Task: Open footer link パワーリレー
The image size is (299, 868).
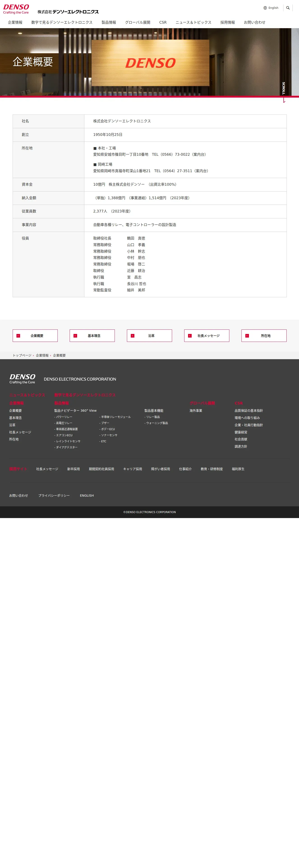Action: (x=63, y=417)
